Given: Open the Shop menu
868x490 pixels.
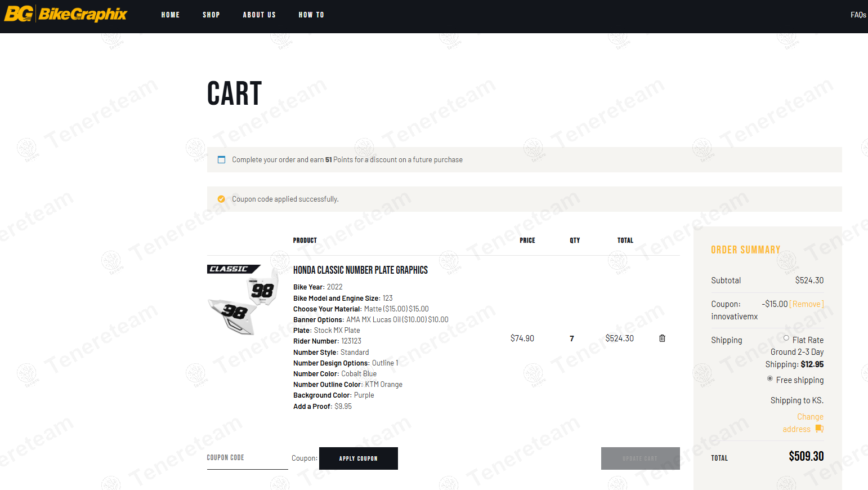Looking at the screenshot, I should [x=211, y=15].
